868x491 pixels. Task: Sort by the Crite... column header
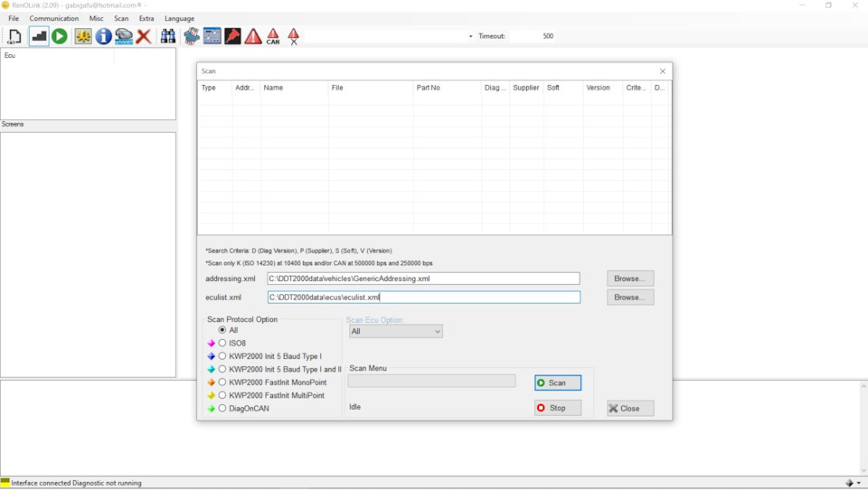[x=637, y=88]
